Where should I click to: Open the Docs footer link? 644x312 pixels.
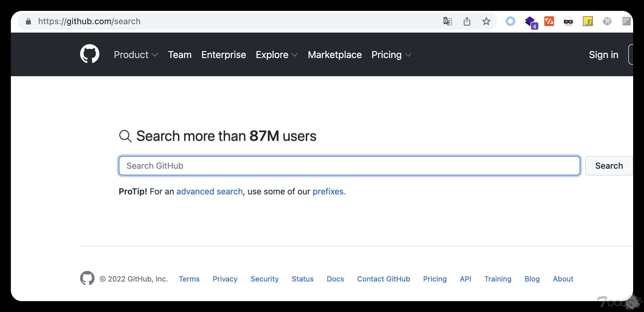(335, 279)
